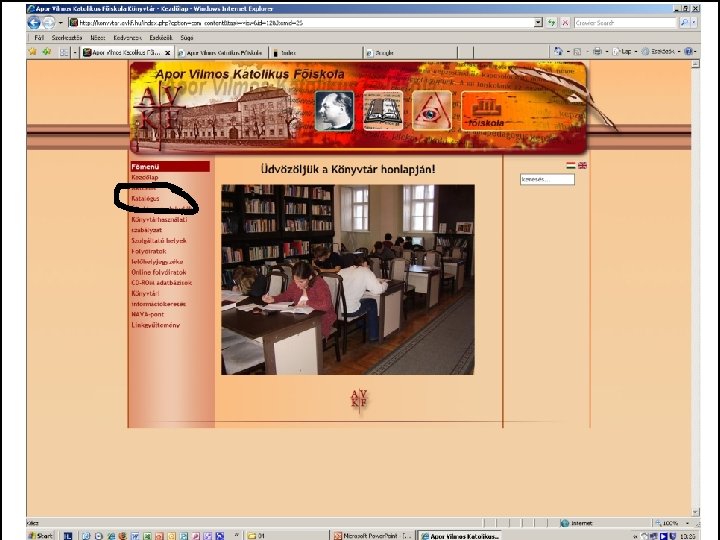
Task: Click the Feeds icon in command bar
Action: point(578,51)
